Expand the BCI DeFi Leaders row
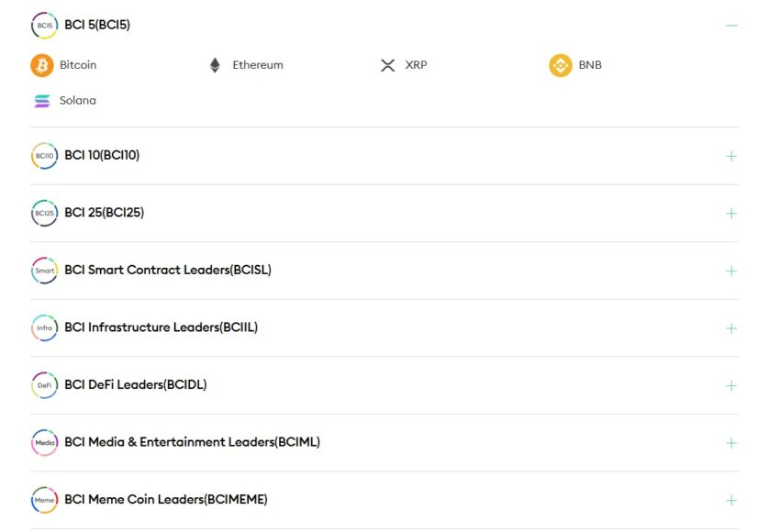Viewport: 780px width, 532px height. click(x=731, y=385)
